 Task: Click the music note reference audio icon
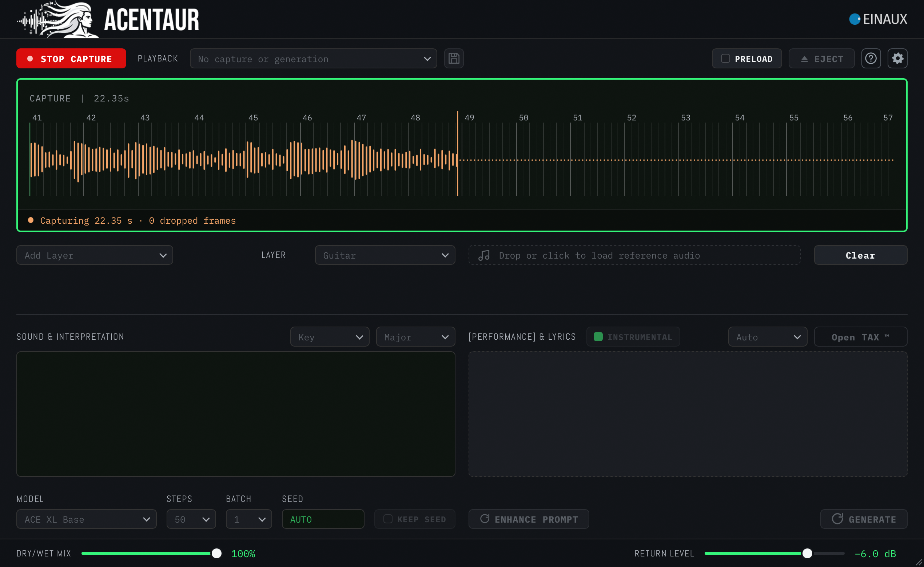point(484,255)
